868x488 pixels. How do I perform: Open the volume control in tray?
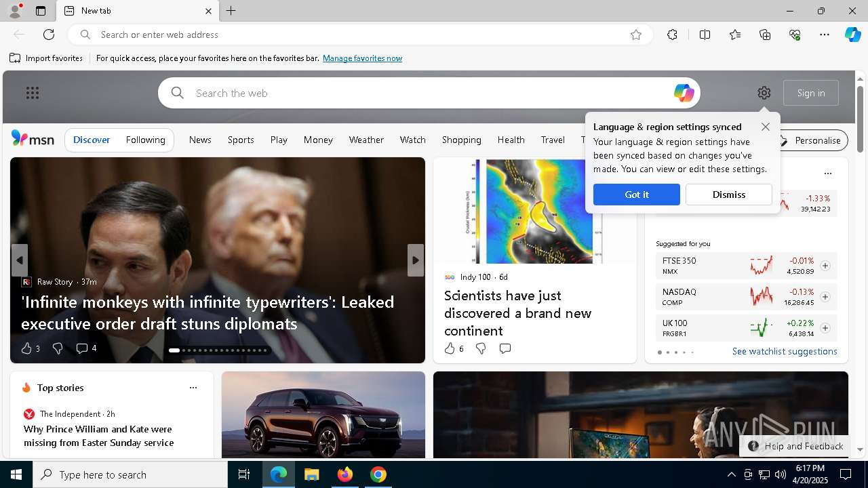point(780,474)
